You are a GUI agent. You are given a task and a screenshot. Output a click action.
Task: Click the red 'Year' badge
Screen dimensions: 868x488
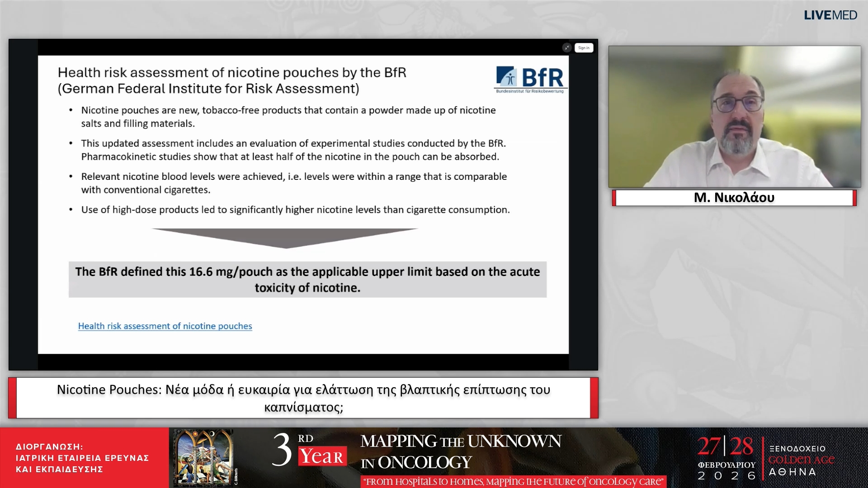(322, 456)
